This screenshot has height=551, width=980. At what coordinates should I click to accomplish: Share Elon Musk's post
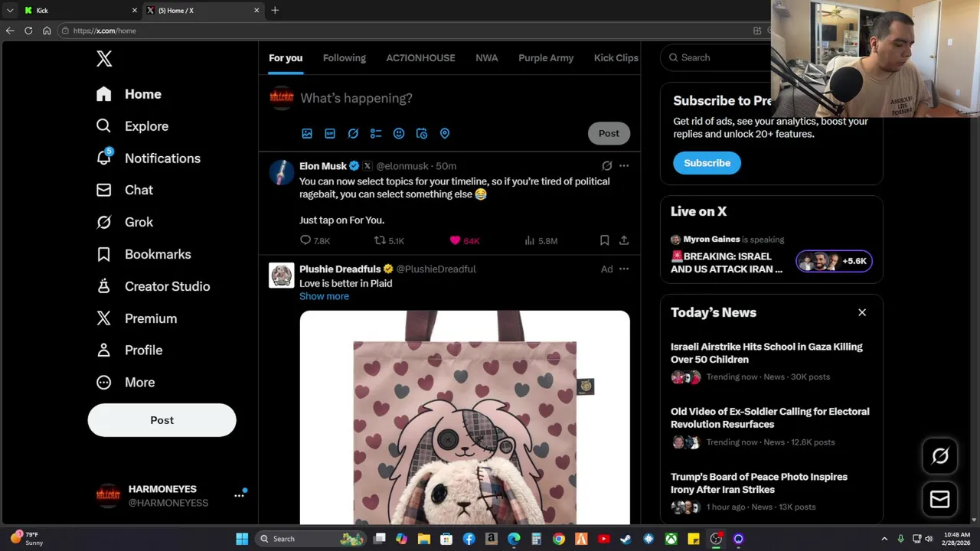tap(624, 240)
